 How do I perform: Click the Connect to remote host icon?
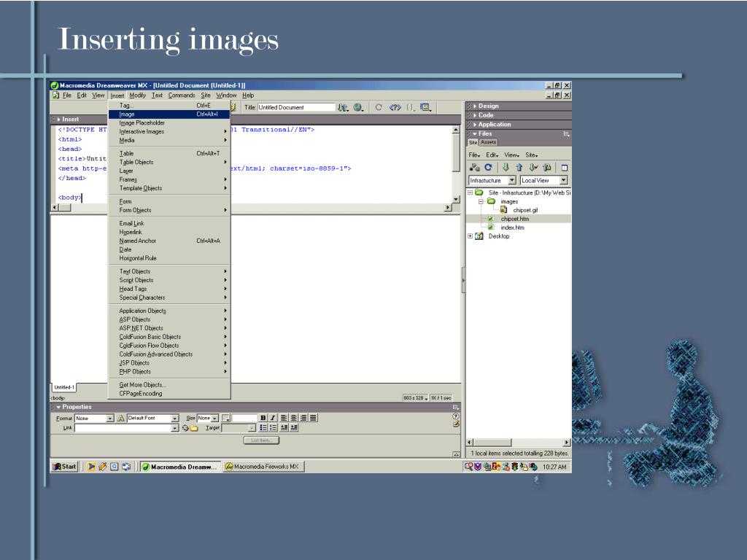(x=474, y=167)
